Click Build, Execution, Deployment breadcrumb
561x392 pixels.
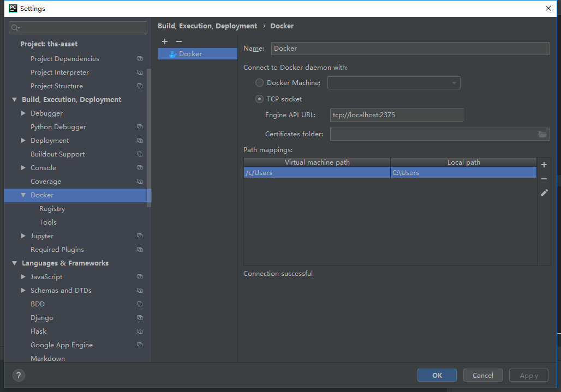click(x=207, y=26)
